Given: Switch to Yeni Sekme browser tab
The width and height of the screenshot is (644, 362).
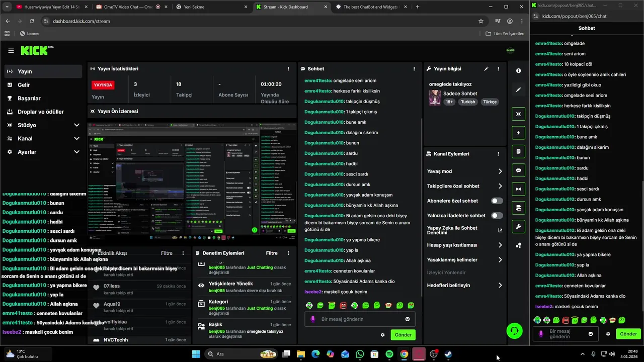Looking at the screenshot, I should coord(210,7).
